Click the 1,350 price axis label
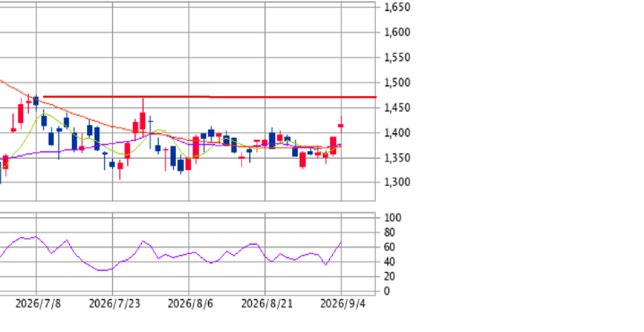Viewport: 644px width, 332px height. pyautogui.click(x=397, y=158)
